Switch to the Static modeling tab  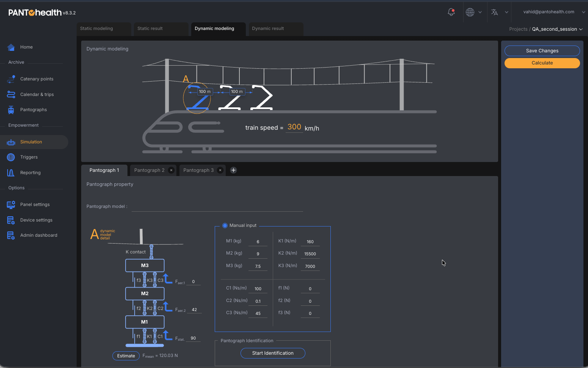[x=104, y=29]
